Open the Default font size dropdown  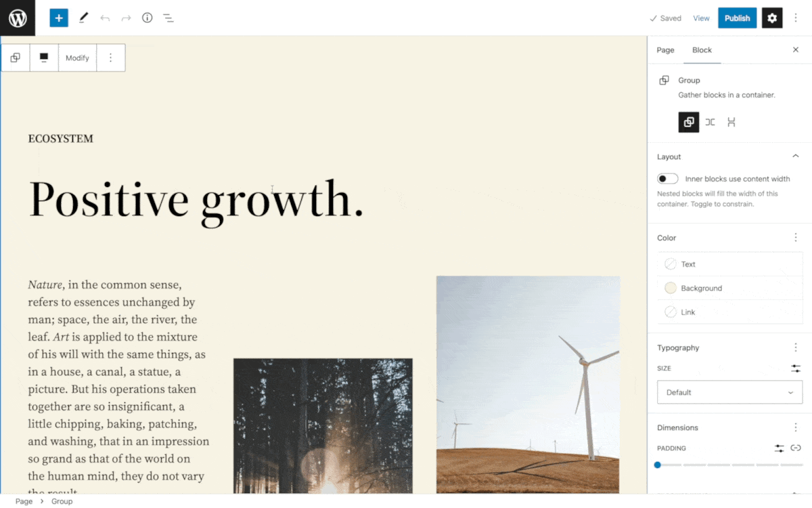click(x=729, y=392)
